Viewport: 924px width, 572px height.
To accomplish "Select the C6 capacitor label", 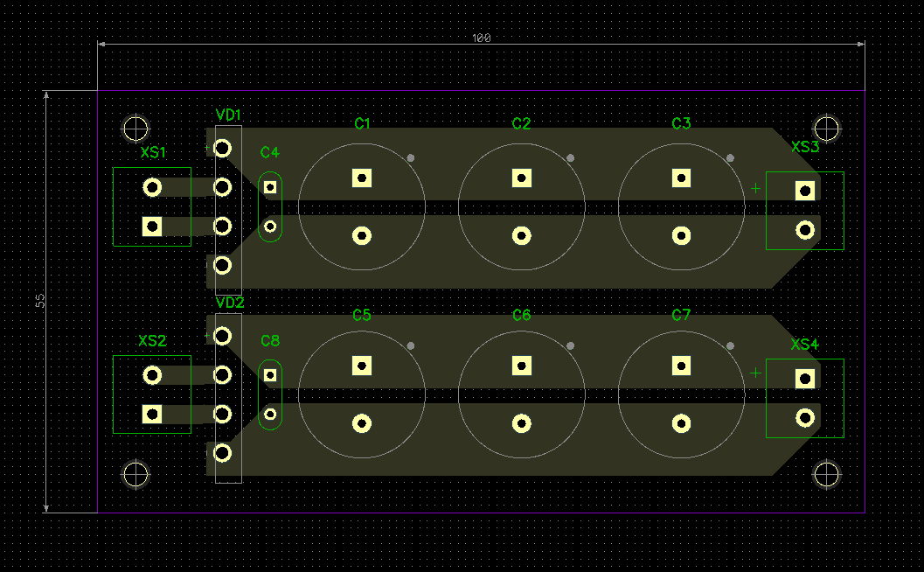I will pyautogui.click(x=521, y=316).
